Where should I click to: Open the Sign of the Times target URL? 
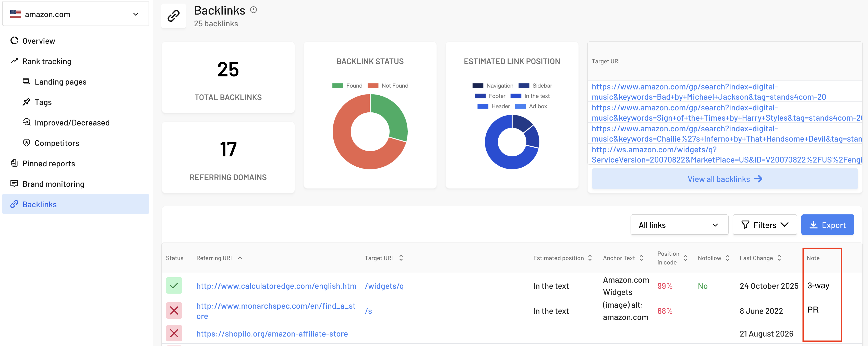[x=727, y=113]
